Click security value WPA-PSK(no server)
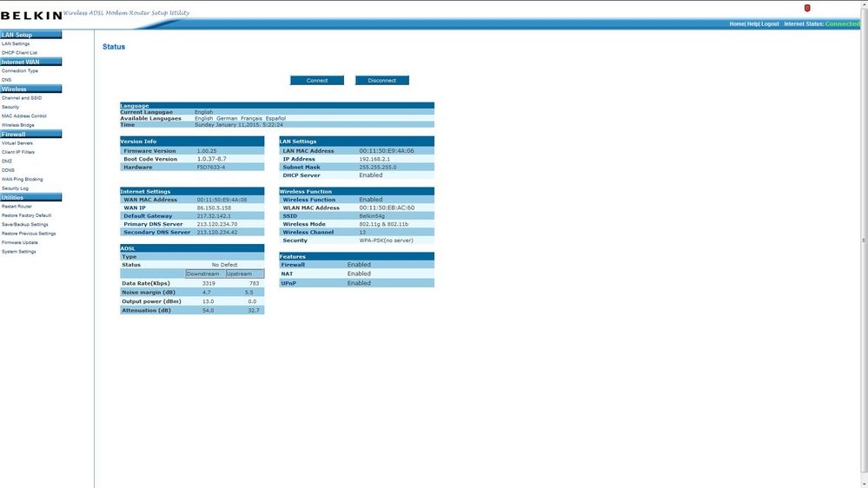 pyautogui.click(x=387, y=241)
